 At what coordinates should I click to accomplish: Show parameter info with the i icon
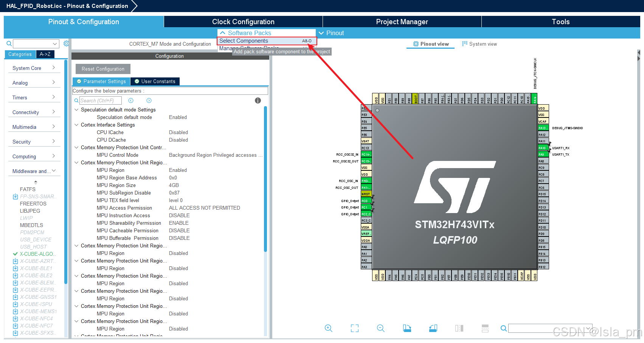click(x=258, y=100)
